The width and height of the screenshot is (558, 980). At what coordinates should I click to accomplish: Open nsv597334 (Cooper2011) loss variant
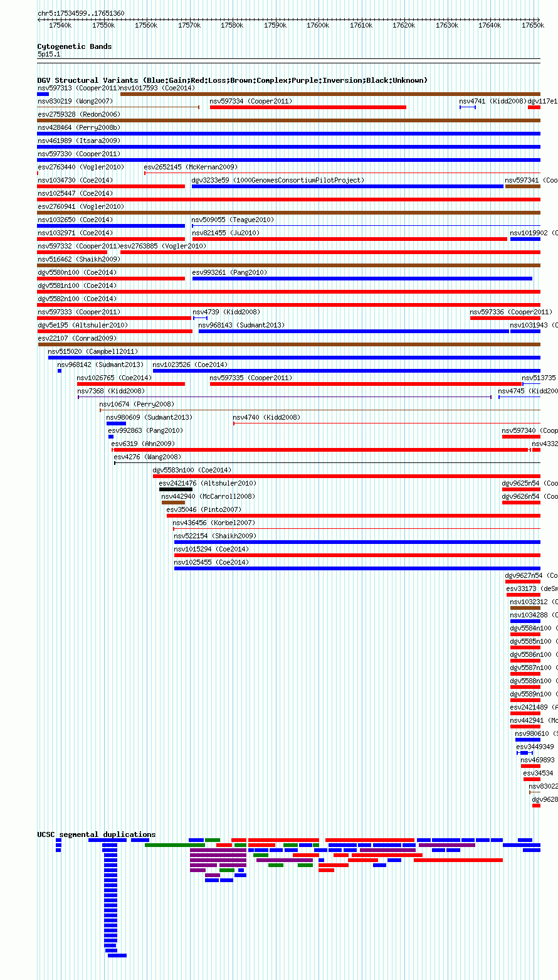pyautogui.click(x=308, y=107)
